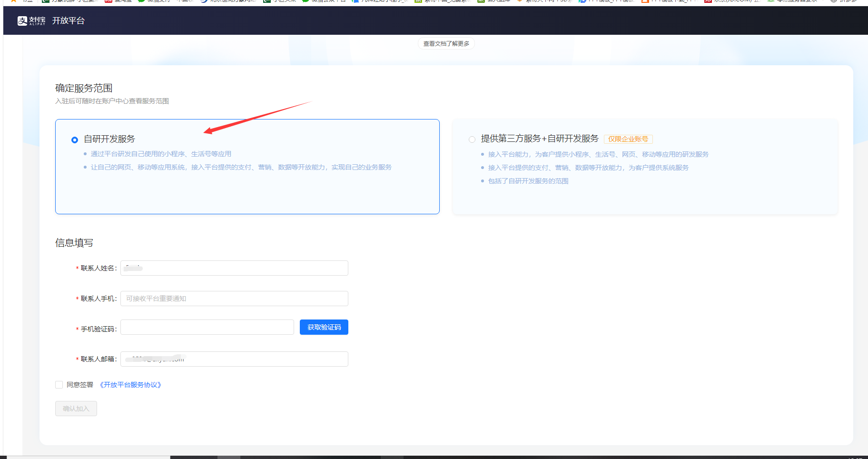
Task: Click the Alipay logo in header
Action: point(31,20)
